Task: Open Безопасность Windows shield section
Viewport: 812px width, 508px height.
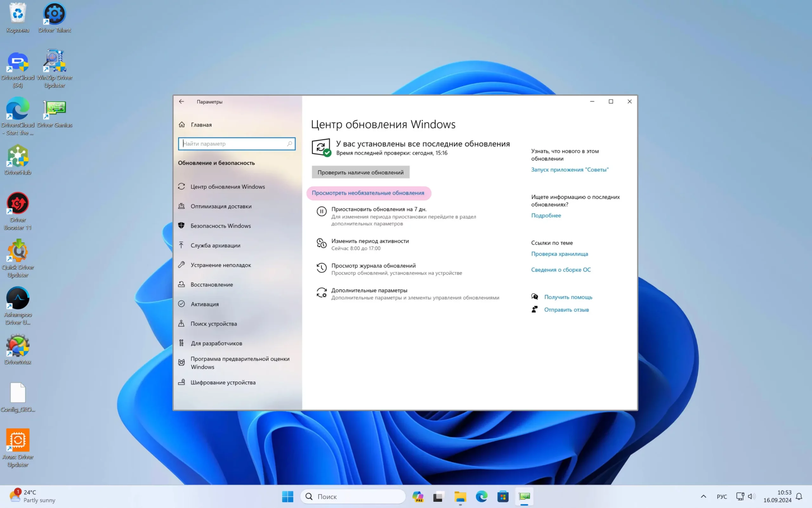Action: pyautogui.click(x=220, y=226)
